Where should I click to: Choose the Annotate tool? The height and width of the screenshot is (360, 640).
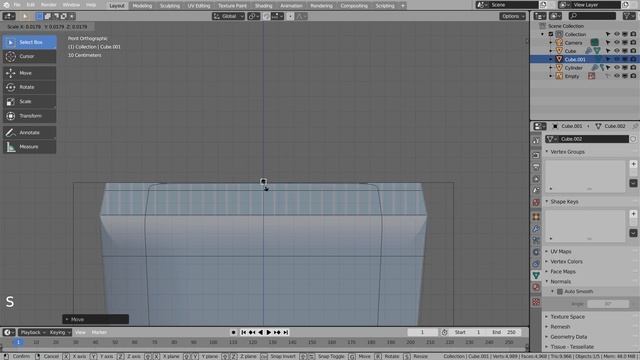(x=29, y=133)
